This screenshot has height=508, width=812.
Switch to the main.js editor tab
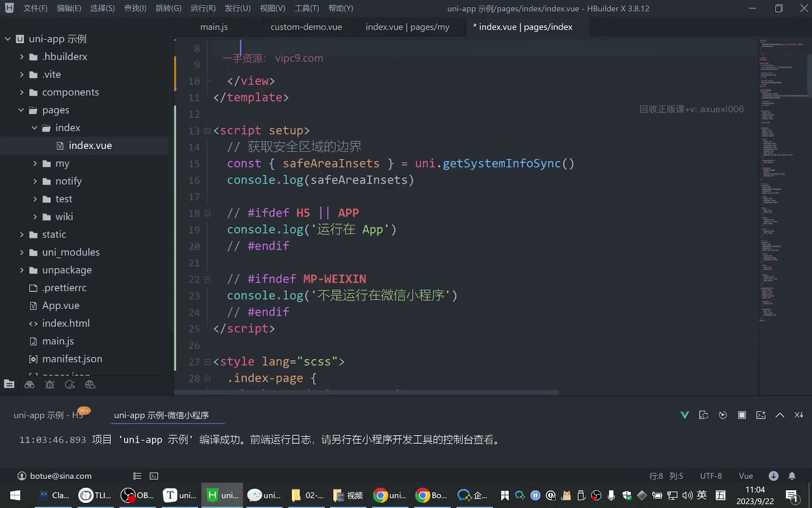214,27
